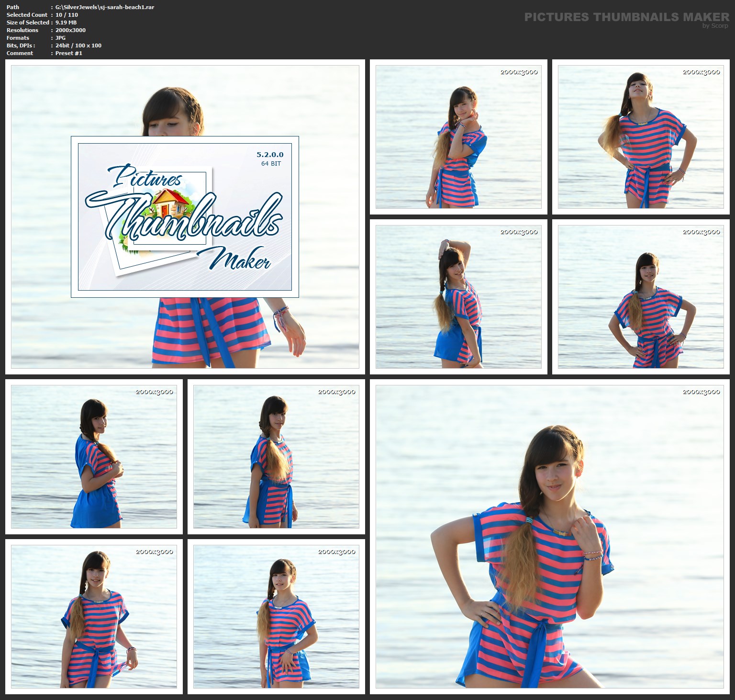Image resolution: width=735 pixels, height=700 pixels.
Task: Select the thumbnail with head tilted back
Action: coord(641,137)
